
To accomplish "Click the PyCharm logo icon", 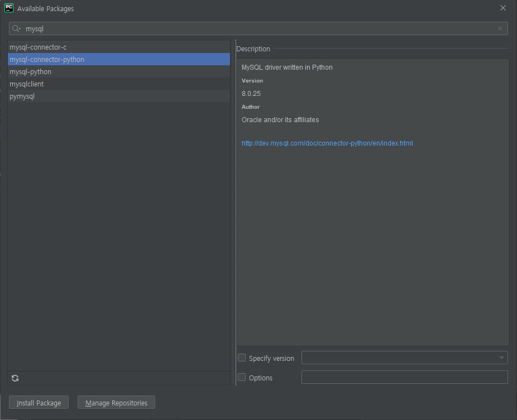I will [x=9, y=8].
